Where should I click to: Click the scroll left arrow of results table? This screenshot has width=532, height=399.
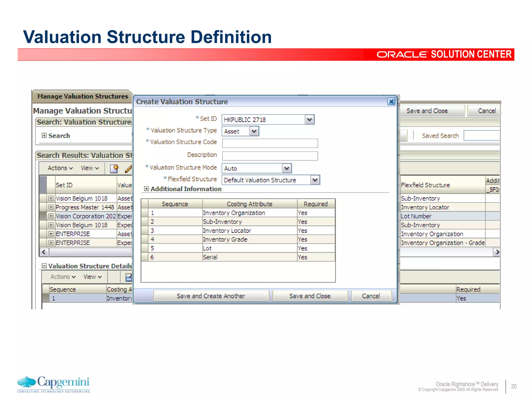click(44, 252)
